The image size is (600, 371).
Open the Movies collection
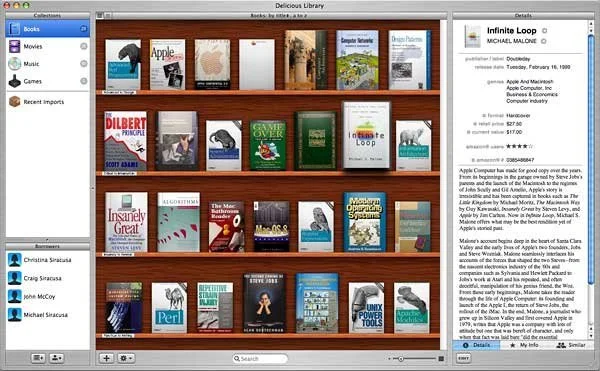[47, 46]
